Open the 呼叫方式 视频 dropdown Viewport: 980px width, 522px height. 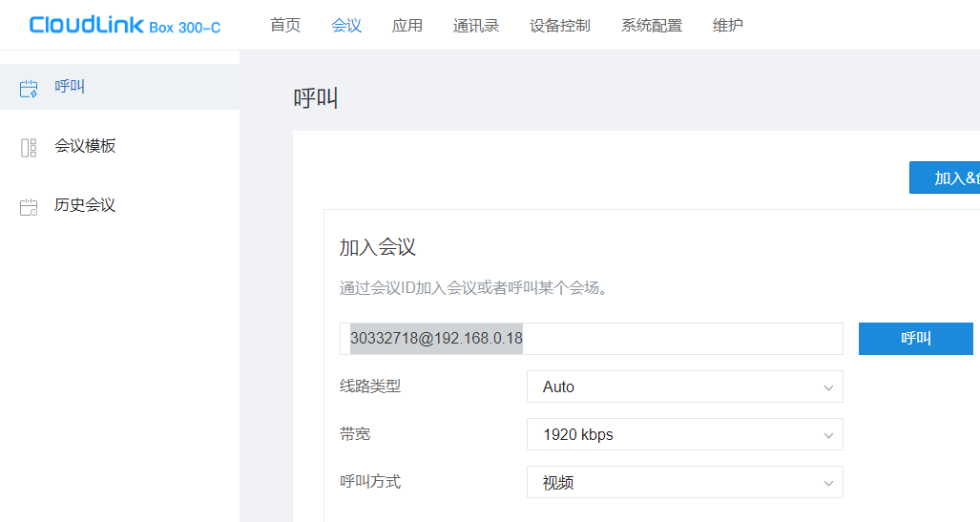(x=685, y=482)
